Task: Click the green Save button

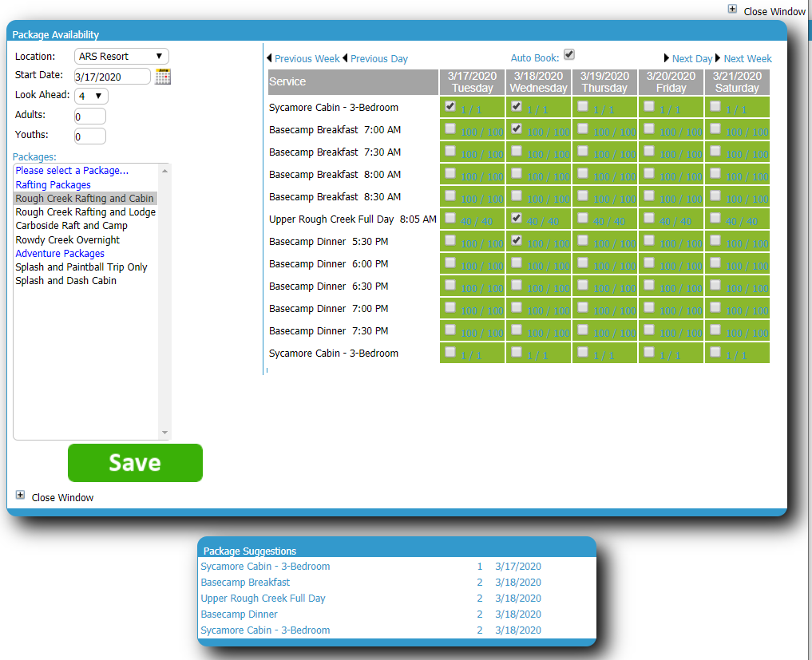Action: [135, 463]
